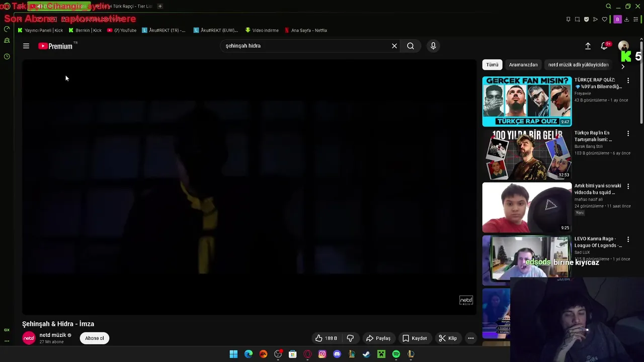Screen dimensions: 644x362
Task: Create a clip with Klip button
Action: 448,338
